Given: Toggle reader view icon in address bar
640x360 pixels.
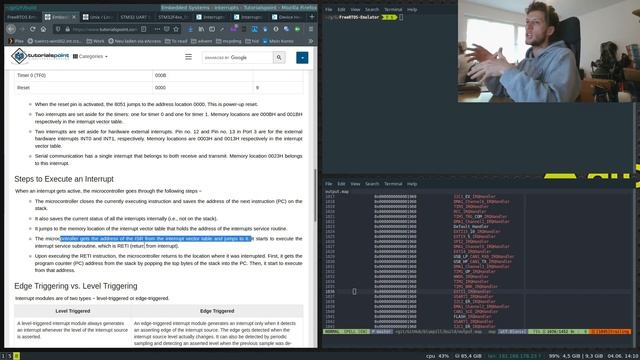Looking at the screenshot, I should 144,29.
